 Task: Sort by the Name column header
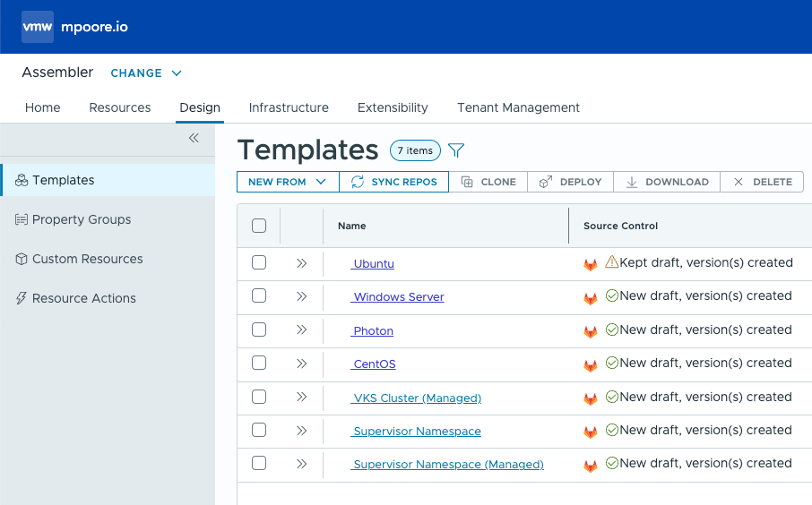[351, 226]
